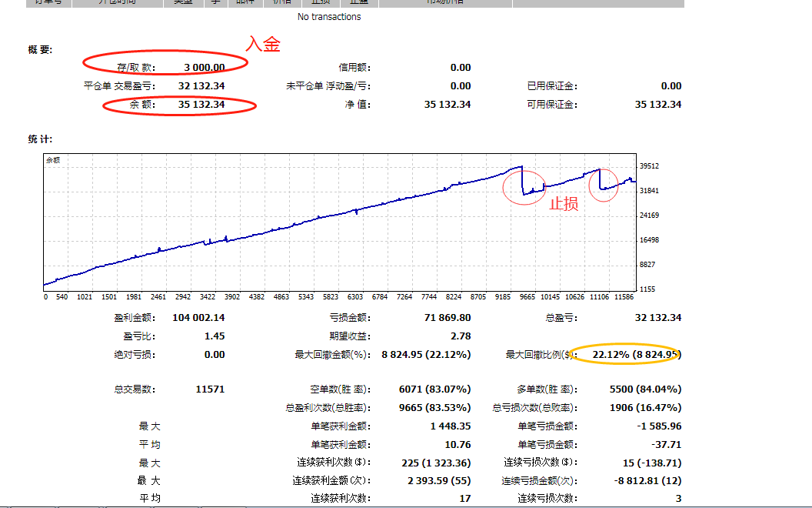Click the 11586 x-axis tick label
Screen dimensions: 812x508
624,297
